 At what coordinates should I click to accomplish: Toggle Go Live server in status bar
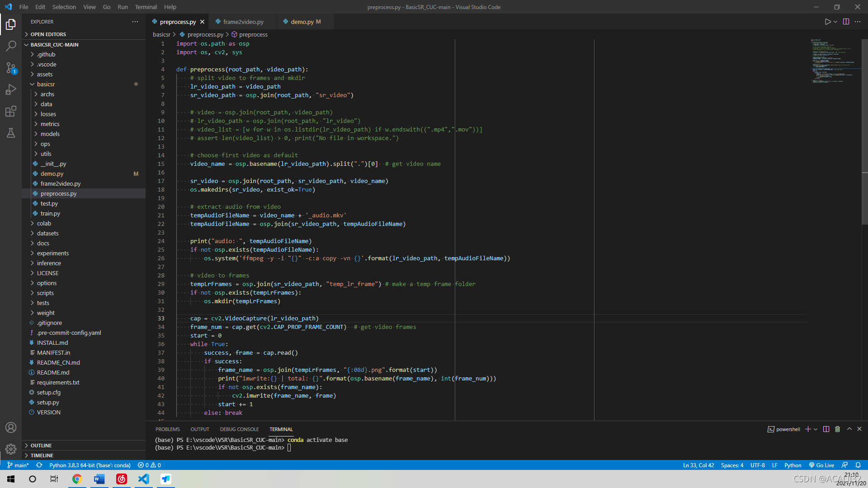tap(821, 465)
